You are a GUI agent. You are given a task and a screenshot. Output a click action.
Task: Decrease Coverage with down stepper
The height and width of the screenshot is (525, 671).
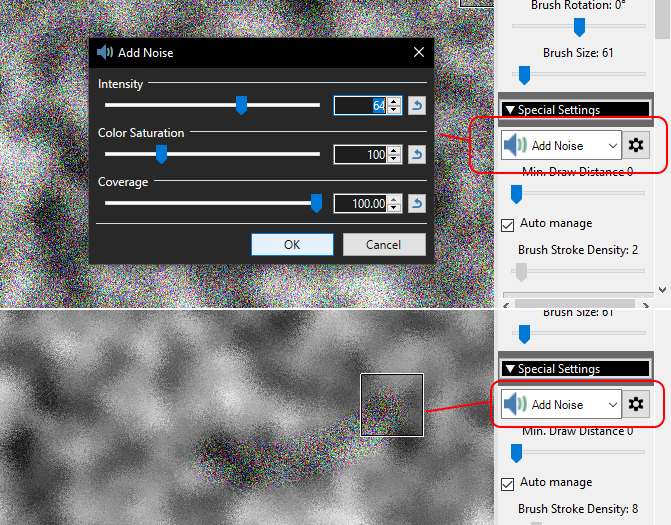[394, 208]
